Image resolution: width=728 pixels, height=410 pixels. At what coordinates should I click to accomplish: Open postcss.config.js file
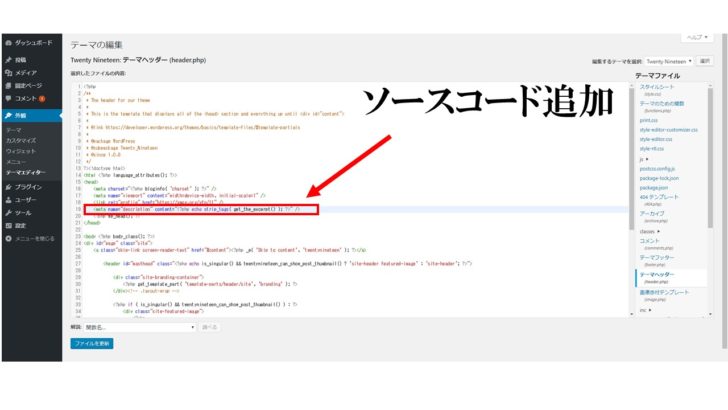(x=657, y=169)
